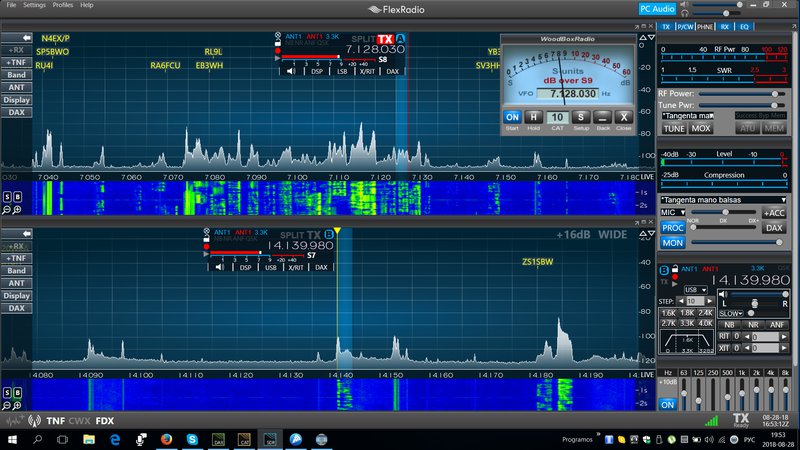Click the speaker icon on slice A flag
The image size is (800, 450).
tap(289, 72)
